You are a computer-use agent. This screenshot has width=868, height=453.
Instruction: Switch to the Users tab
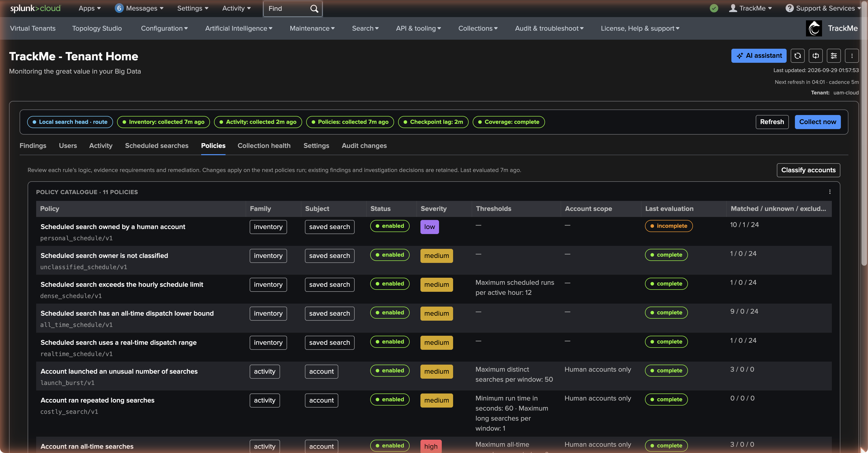[68, 146]
